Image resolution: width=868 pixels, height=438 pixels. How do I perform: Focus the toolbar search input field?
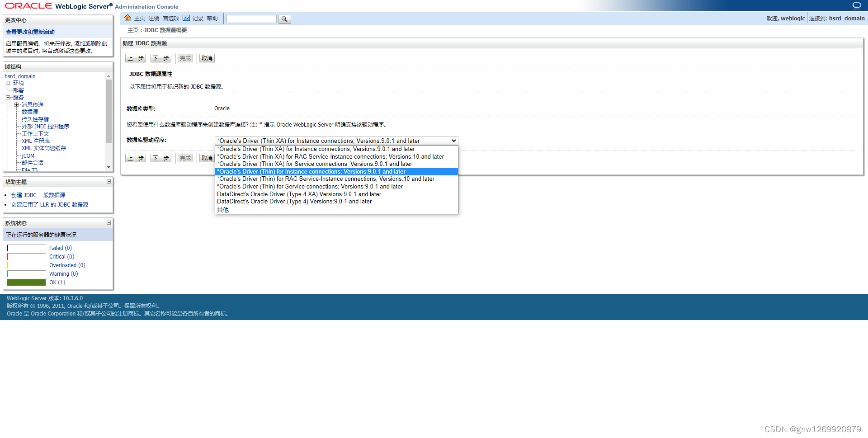[x=251, y=19]
